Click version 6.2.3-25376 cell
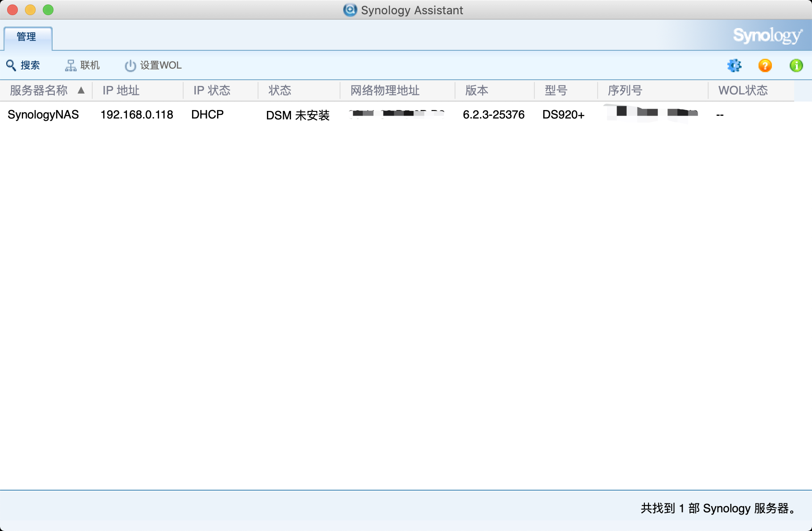 (494, 115)
